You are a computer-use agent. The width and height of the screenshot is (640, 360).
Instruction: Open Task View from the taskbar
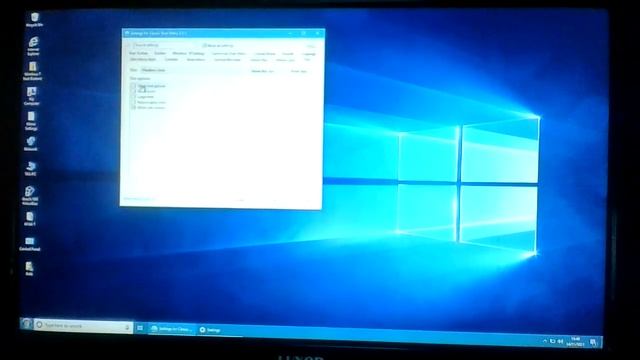[140, 328]
